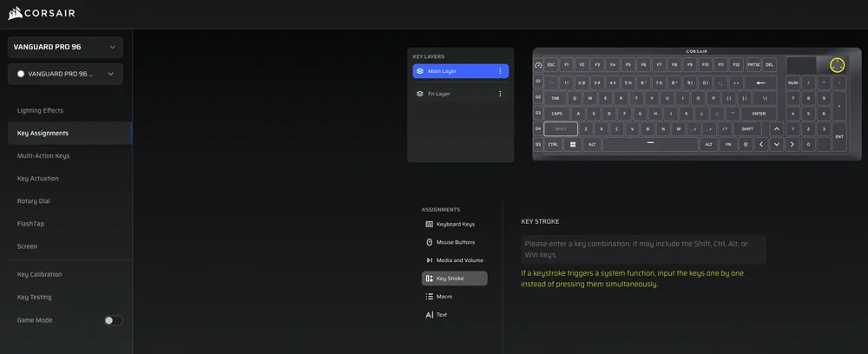Select the left ALT key
Viewport: 868px width, 354px height.
tap(592, 144)
